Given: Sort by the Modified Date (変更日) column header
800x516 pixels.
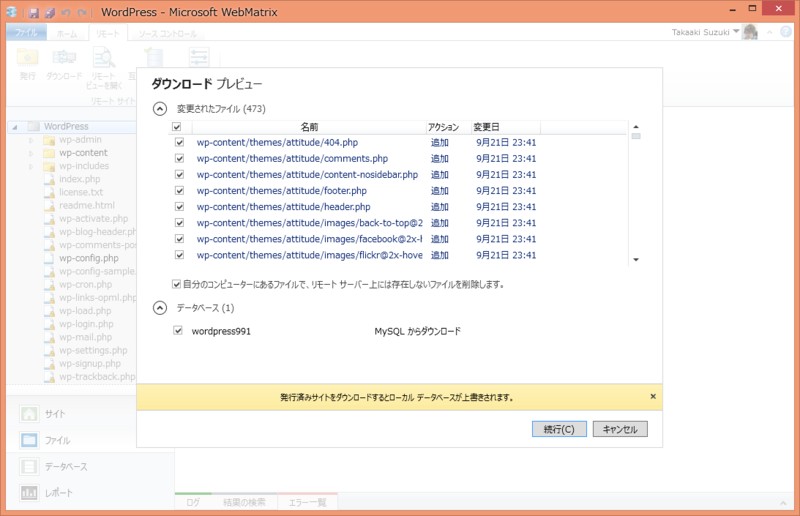Looking at the screenshot, I should (506, 127).
